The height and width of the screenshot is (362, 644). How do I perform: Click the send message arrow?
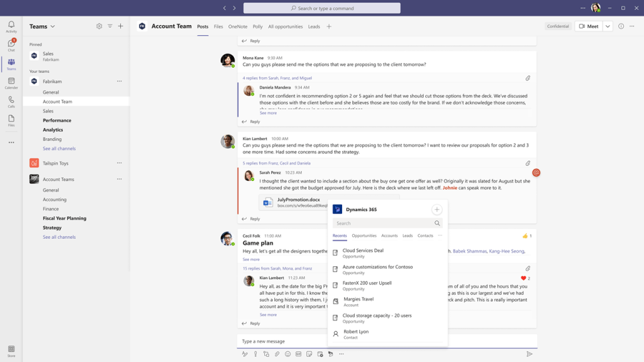point(529,354)
